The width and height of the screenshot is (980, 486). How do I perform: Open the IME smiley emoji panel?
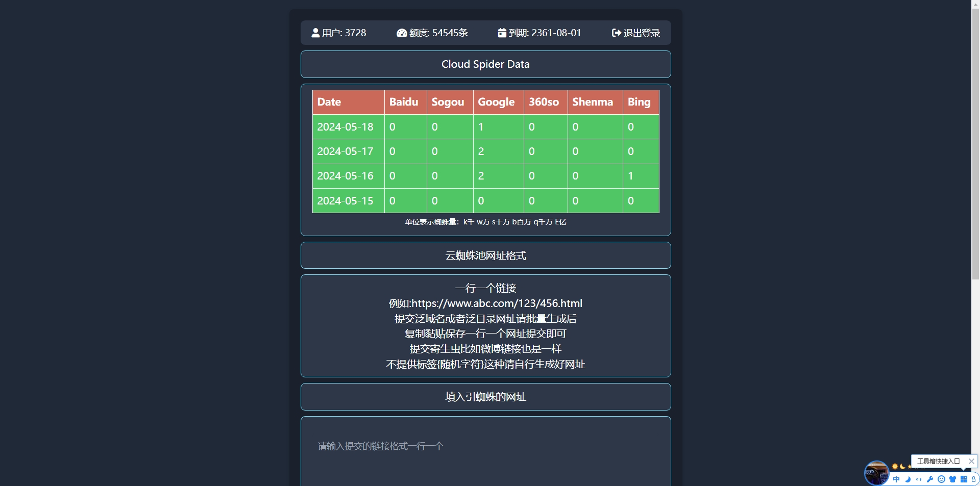click(941, 479)
